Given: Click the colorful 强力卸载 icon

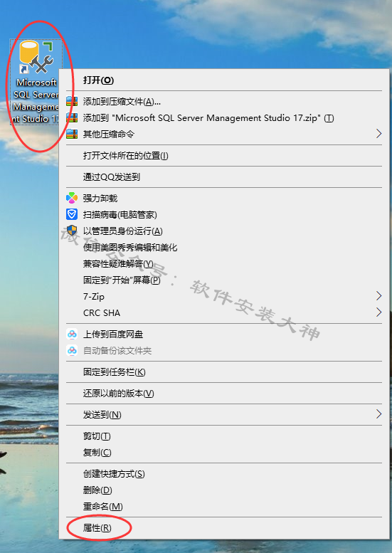Looking at the screenshot, I should point(72,198).
